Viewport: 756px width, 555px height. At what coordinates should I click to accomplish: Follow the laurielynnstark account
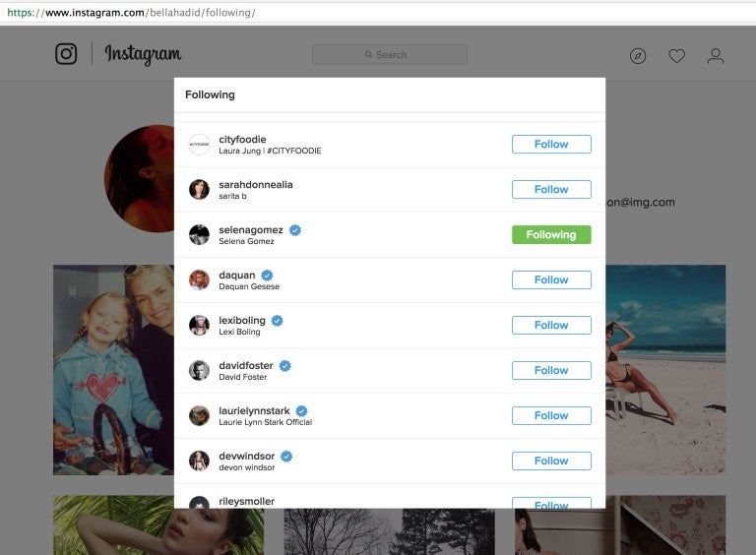551,415
